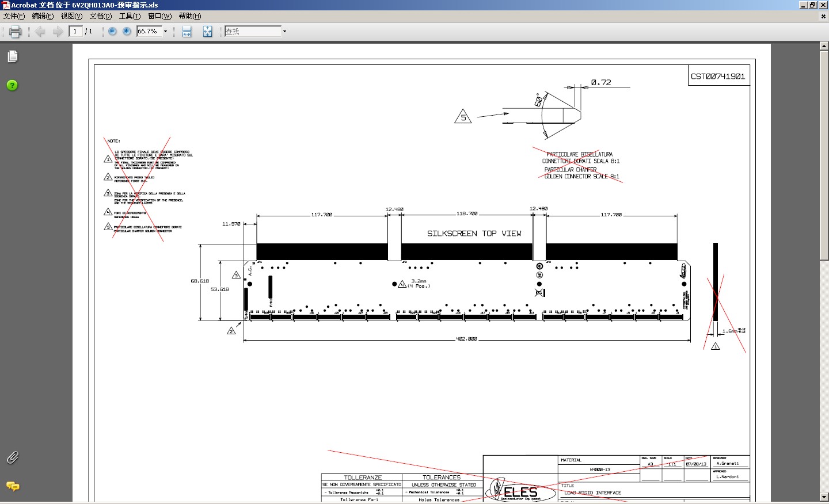Close the document with menu bar X
Viewport: 829px width, 504px height.
823,16
